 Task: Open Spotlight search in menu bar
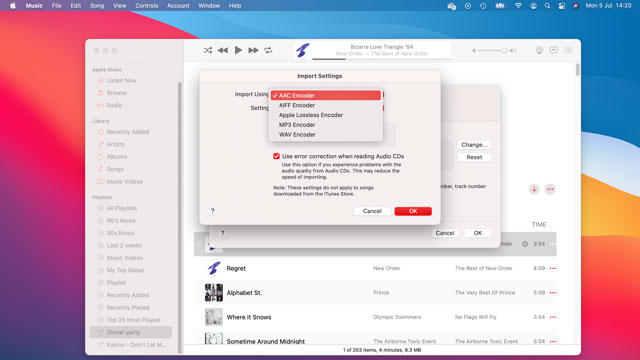click(x=547, y=6)
